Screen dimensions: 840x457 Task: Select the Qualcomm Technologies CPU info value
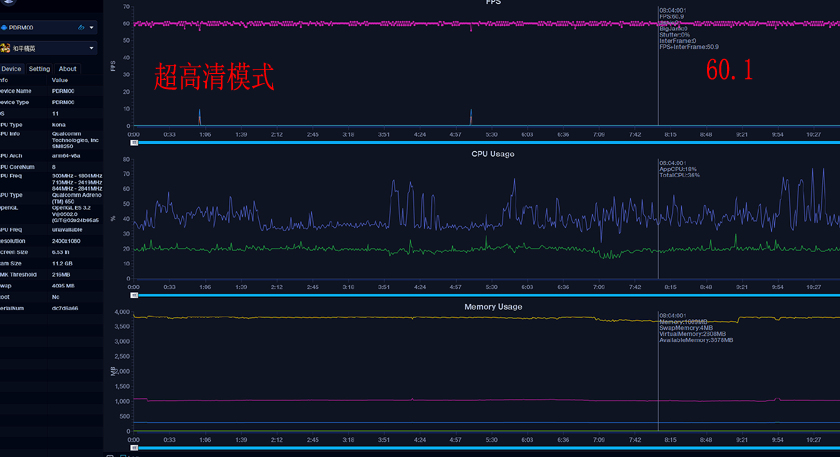coord(75,140)
